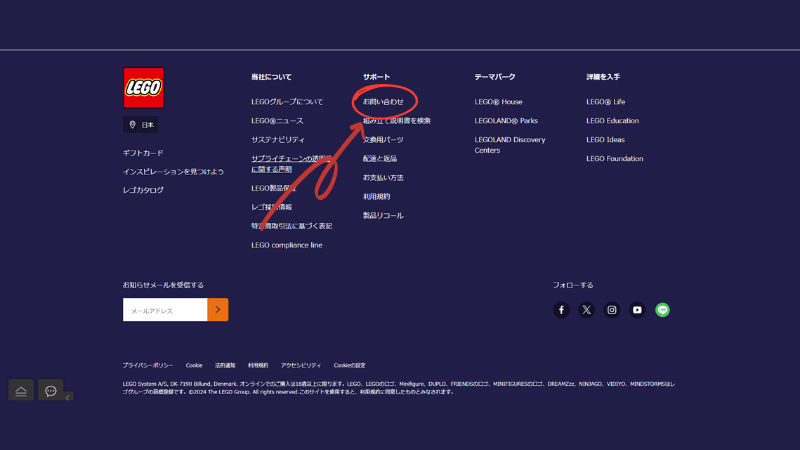This screenshot has width=800, height=450.
Task: Click テーマパーク column heading
Action: click(495, 77)
